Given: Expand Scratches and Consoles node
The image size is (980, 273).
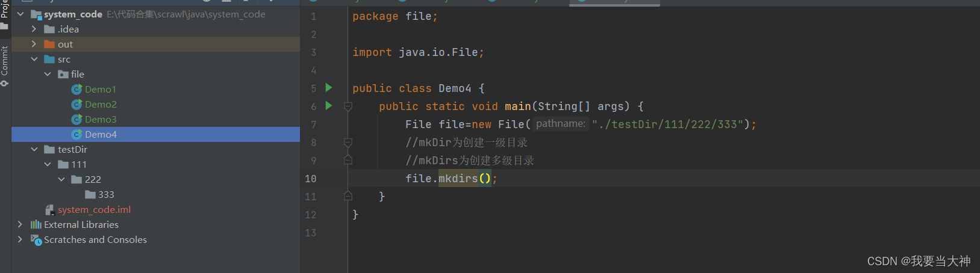Looking at the screenshot, I should [20, 239].
